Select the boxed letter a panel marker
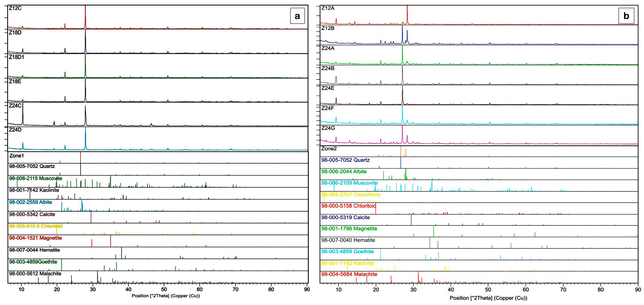The height and width of the screenshot is (305, 644). point(297,16)
